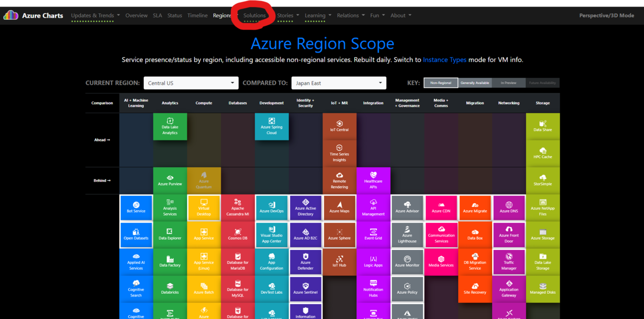Viewport: 644px width, 319px height.
Task: Select the StorSimple tile
Action: 543,181
